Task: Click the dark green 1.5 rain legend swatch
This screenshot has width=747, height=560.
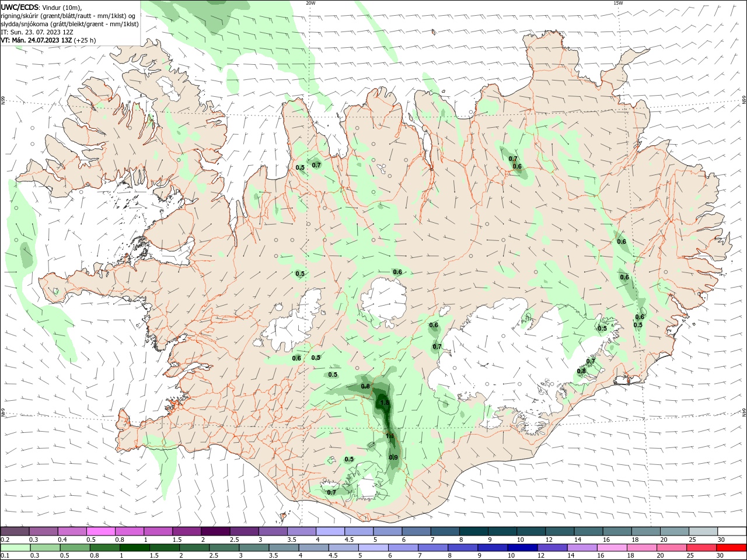Action: click(x=165, y=548)
